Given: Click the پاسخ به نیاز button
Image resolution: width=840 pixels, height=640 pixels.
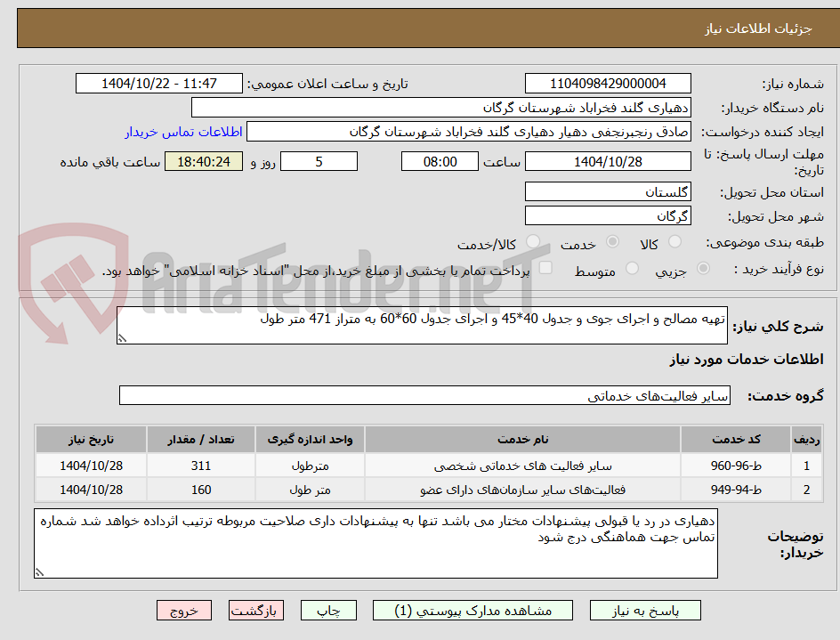Looking at the screenshot, I should [x=645, y=611].
